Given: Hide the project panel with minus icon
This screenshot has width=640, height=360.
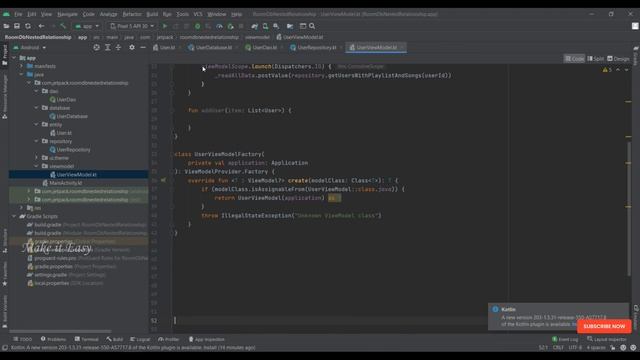Looking at the screenshot, I should point(143,47).
